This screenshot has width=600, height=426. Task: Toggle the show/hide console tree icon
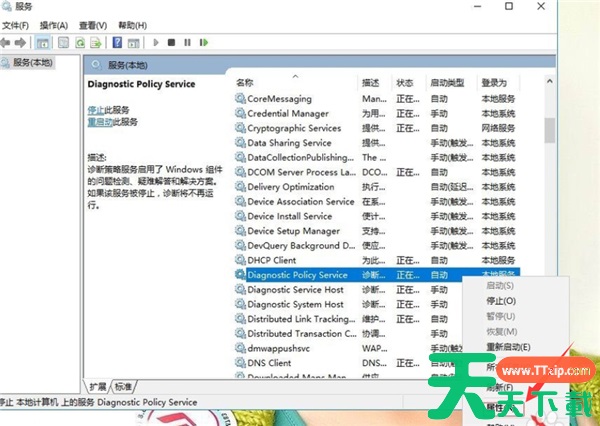pos(43,43)
